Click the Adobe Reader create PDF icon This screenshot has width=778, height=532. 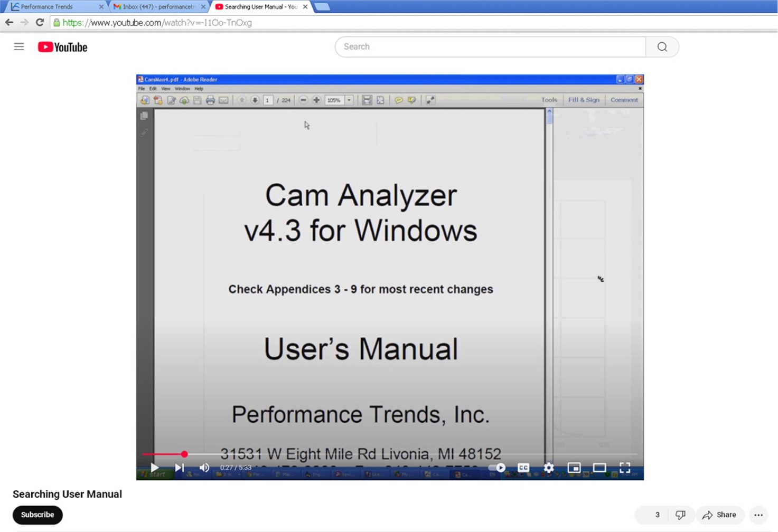tap(158, 100)
